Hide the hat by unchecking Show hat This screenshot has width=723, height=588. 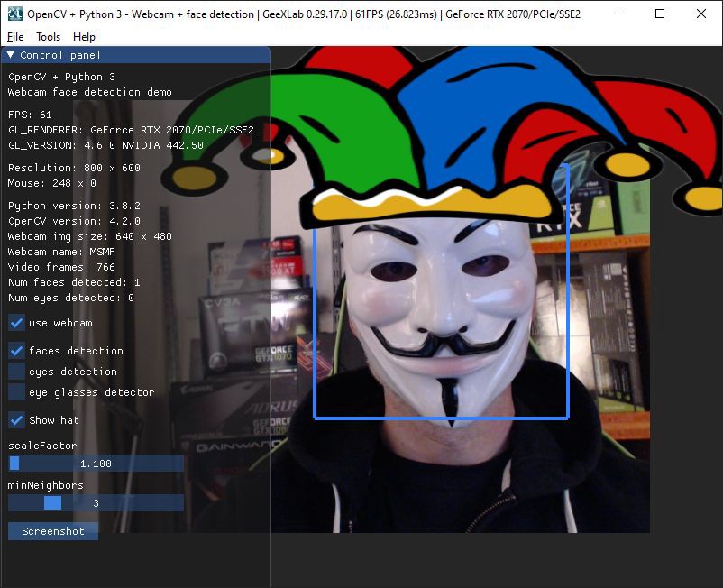[x=15, y=420]
